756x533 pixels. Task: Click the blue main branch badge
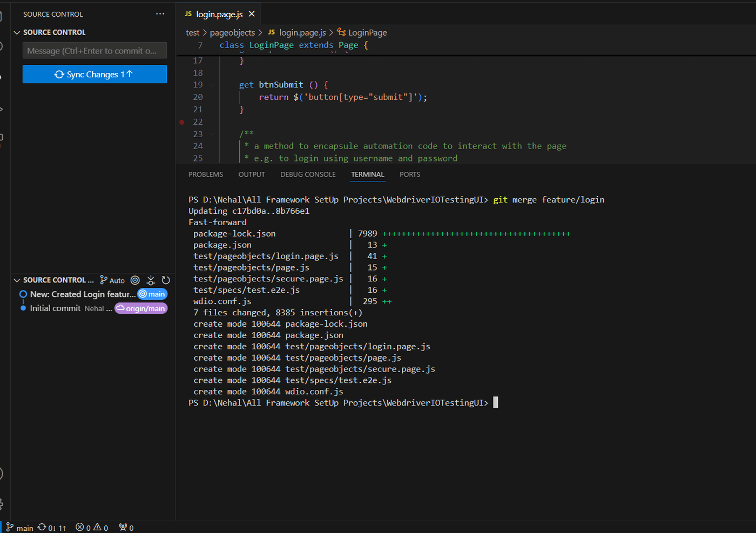tap(152, 294)
